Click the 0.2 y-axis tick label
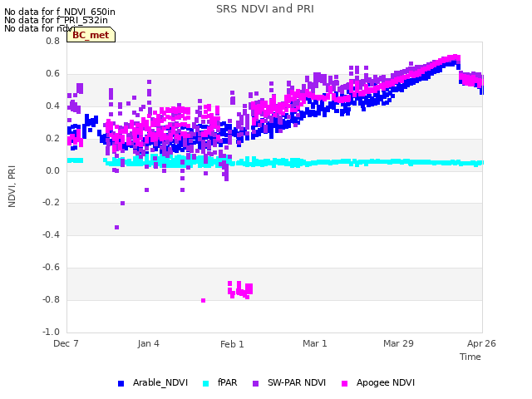 (52, 139)
